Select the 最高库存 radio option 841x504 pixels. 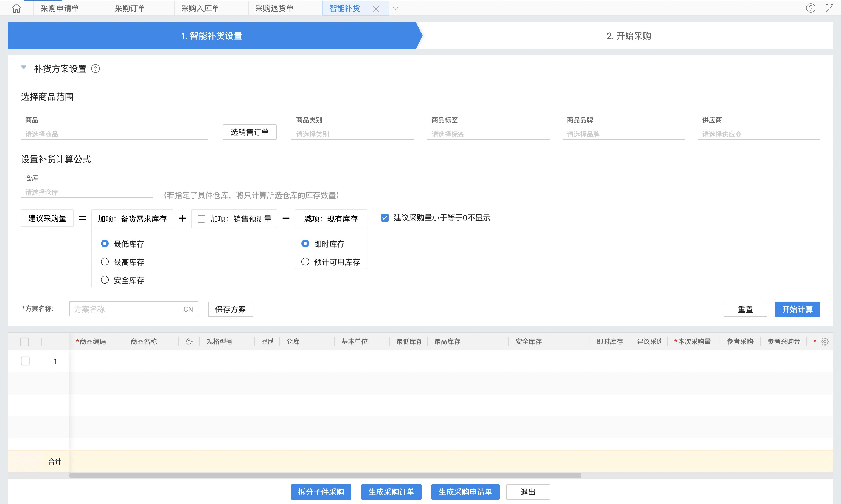pos(105,262)
